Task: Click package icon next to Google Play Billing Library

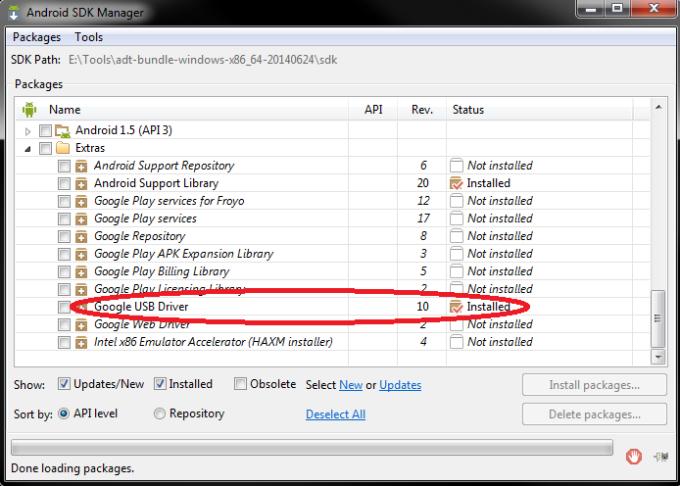Action: (81, 272)
